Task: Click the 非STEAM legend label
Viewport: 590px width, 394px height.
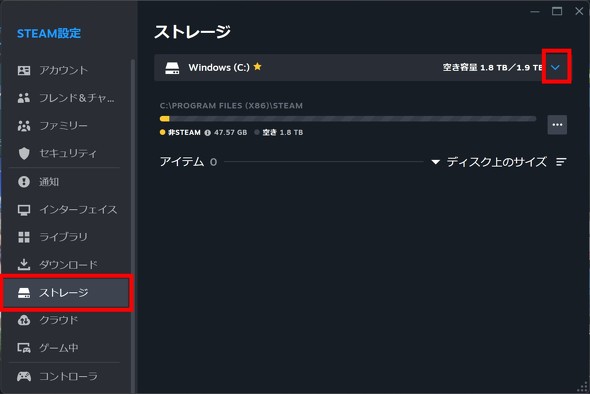Action: [184, 132]
